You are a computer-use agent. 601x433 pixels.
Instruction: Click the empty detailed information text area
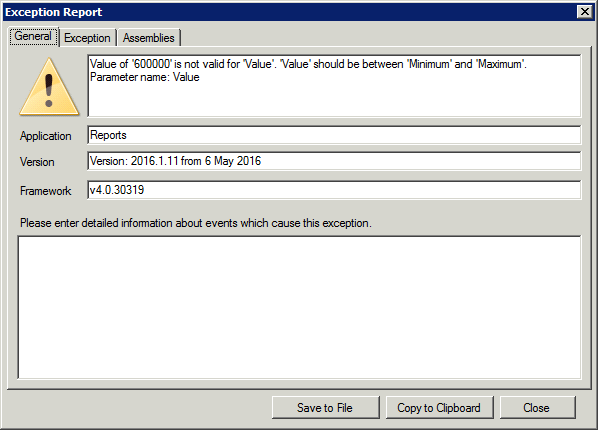click(x=299, y=308)
